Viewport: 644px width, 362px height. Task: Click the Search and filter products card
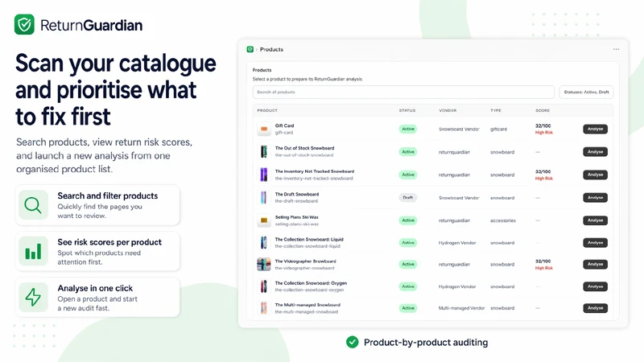[97, 205]
